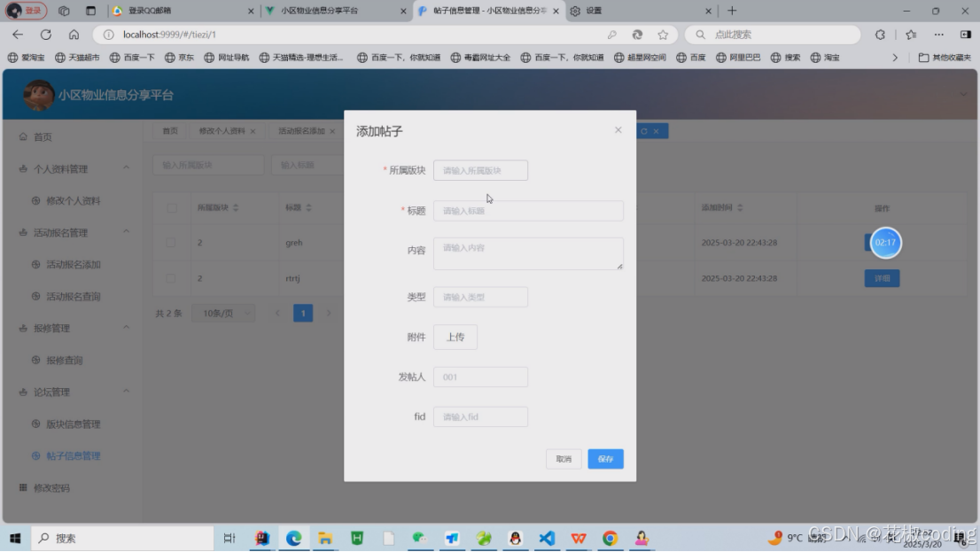Reload the page with refresh icon

(x=45, y=35)
